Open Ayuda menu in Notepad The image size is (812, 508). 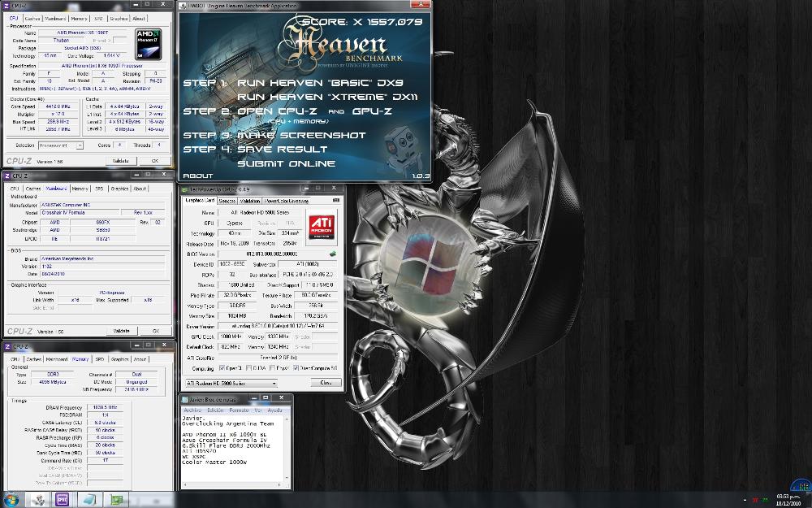tap(274, 410)
